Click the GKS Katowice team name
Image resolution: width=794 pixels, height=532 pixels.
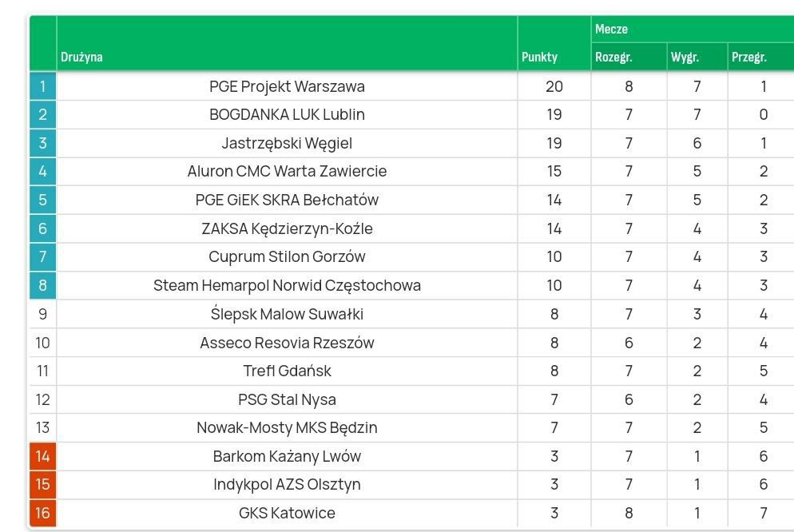(x=287, y=513)
